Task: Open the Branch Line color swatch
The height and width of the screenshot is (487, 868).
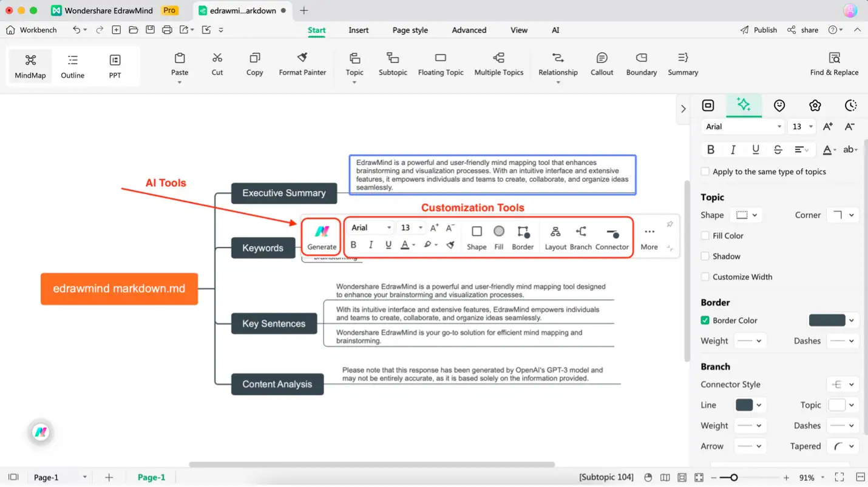Action: [744, 405]
